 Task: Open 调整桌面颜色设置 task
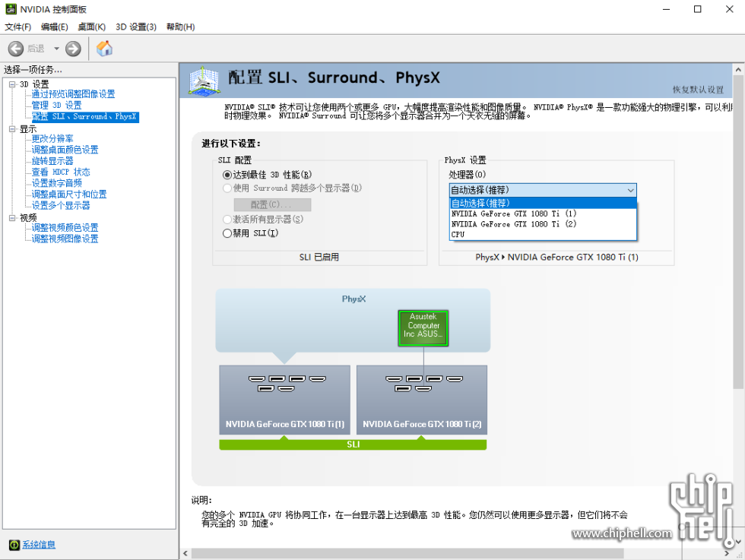point(65,150)
